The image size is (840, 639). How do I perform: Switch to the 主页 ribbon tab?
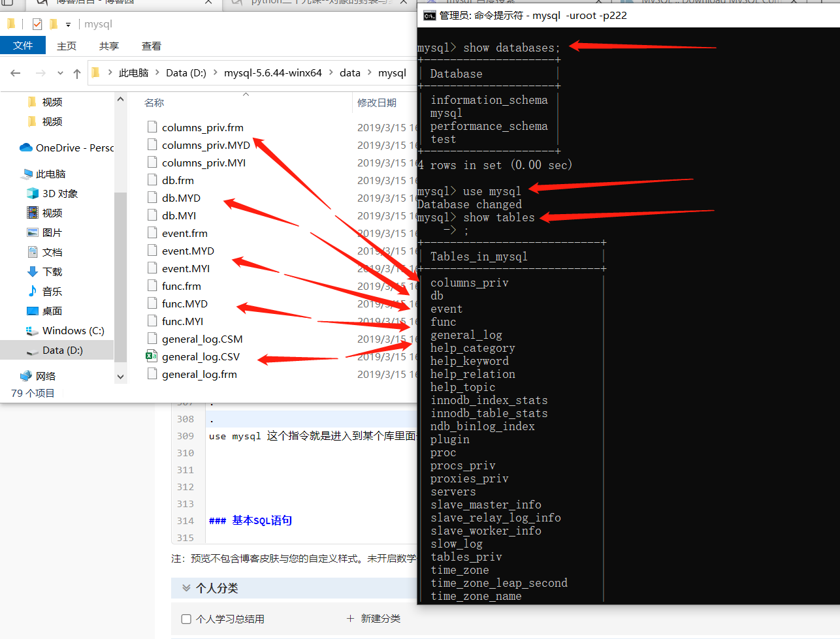(67, 46)
